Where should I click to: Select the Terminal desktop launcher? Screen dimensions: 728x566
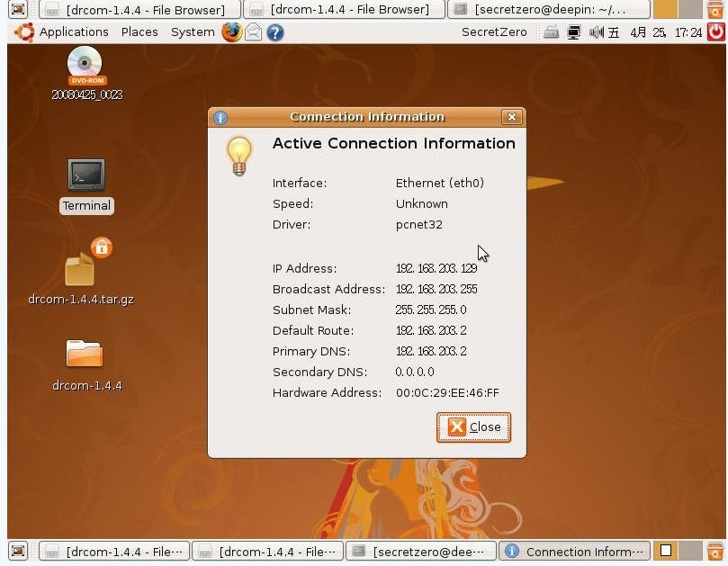point(86,186)
